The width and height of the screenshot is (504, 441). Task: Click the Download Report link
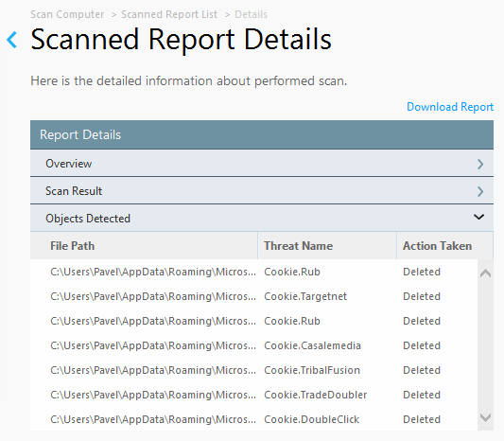click(x=450, y=107)
